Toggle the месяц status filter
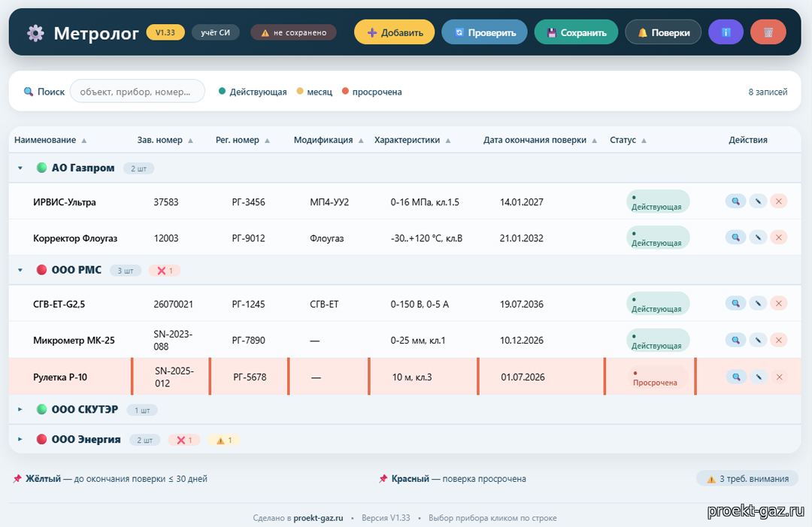Viewport: 812px width, 527px height. coord(314,92)
